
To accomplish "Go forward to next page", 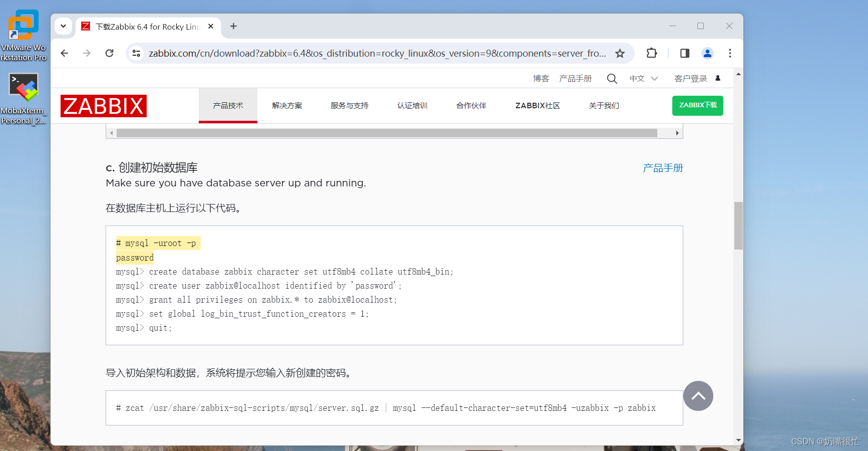I will [87, 53].
